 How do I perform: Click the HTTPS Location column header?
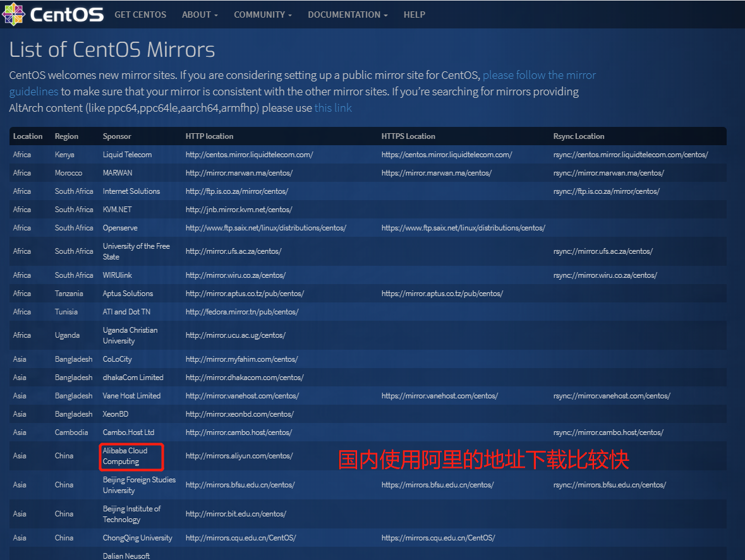tap(408, 136)
